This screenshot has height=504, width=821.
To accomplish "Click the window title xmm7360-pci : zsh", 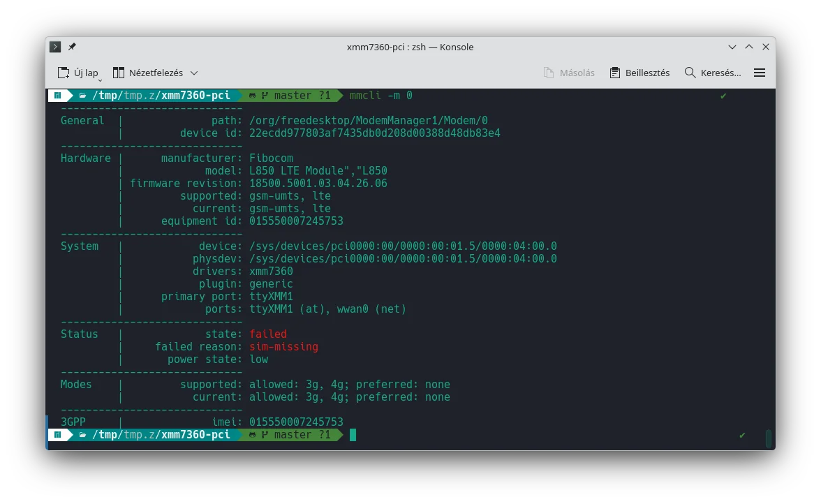I will (410, 47).
